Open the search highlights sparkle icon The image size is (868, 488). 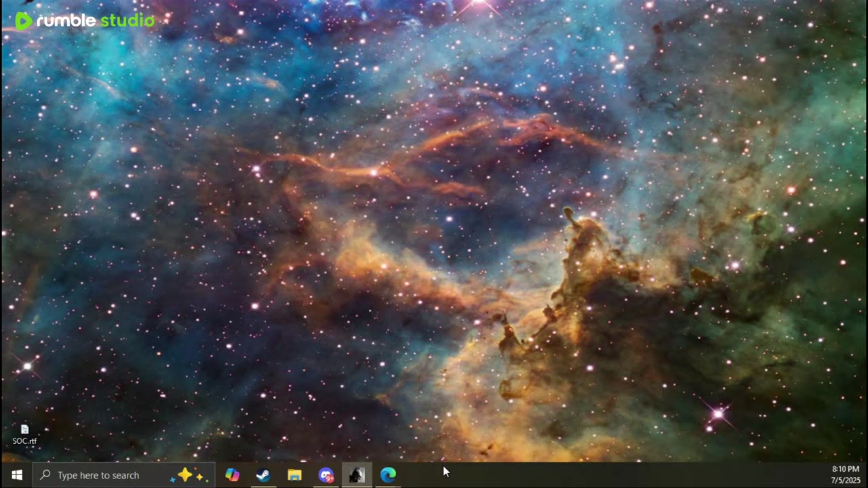point(189,475)
